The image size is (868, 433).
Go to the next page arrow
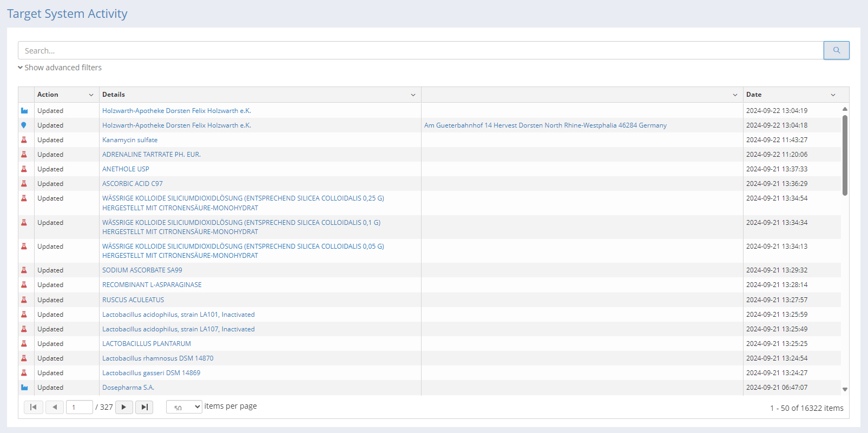tap(124, 407)
